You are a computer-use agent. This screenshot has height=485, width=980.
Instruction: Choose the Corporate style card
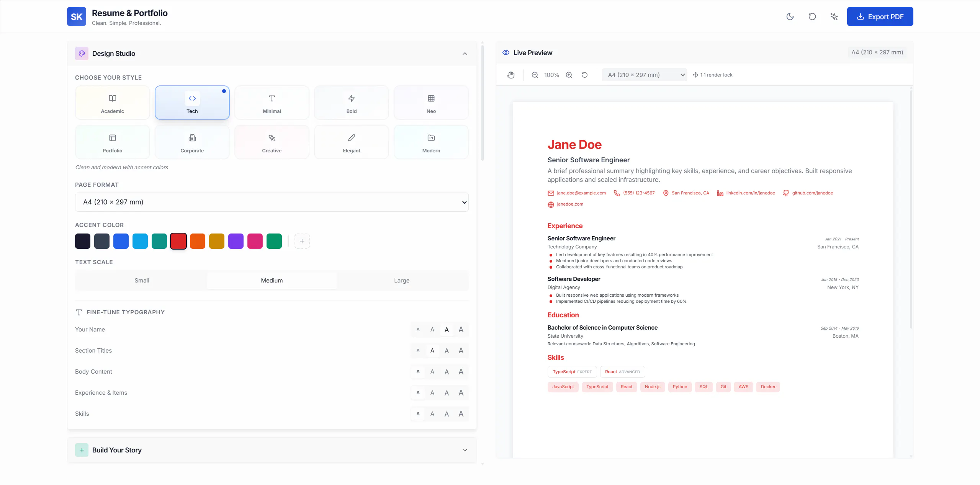(192, 142)
